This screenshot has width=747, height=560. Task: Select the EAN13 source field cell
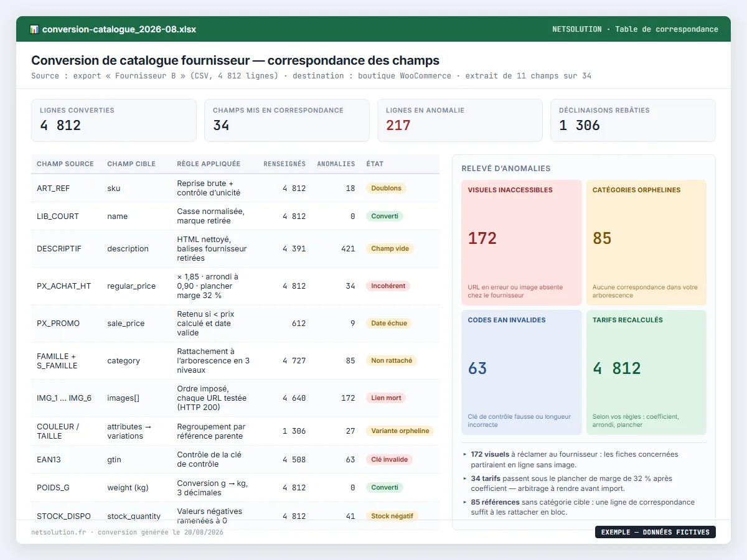pos(49,459)
